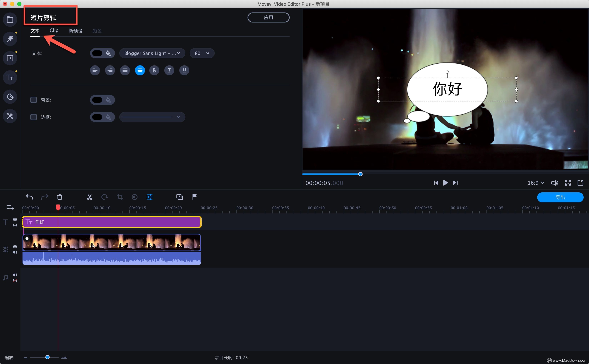This screenshot has height=364, width=589.
Task: Click the Rotate clip icon
Action: click(104, 197)
